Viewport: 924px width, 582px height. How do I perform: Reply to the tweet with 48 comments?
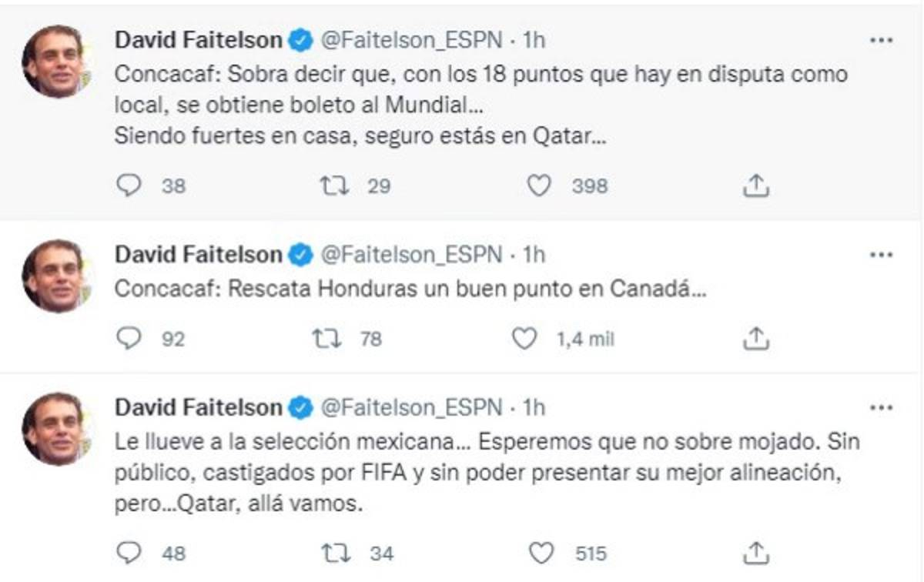click(129, 552)
